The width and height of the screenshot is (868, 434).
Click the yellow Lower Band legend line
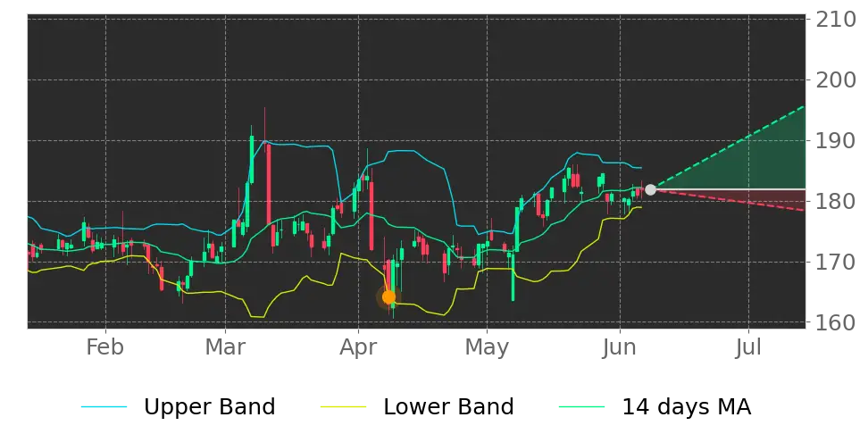click(343, 407)
